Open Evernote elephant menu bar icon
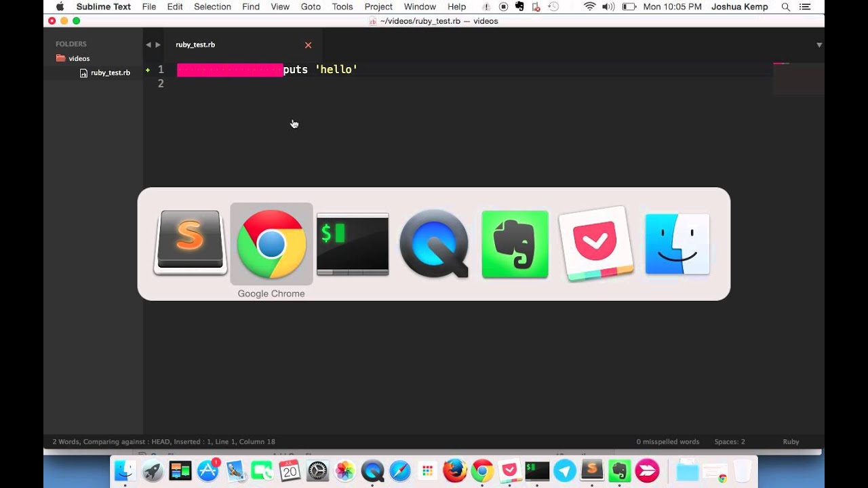 pyautogui.click(x=519, y=7)
